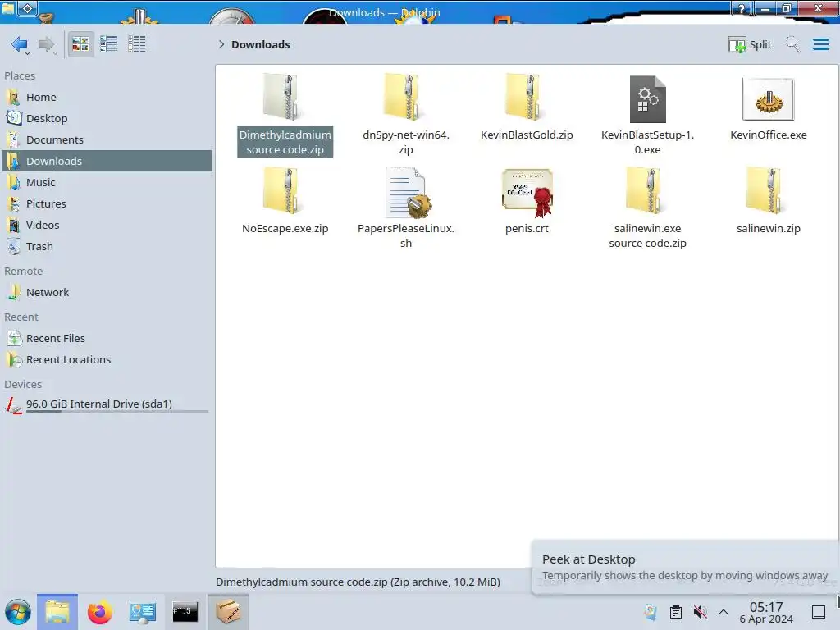Open package box taskbar icon
840x630 pixels.
(228, 612)
